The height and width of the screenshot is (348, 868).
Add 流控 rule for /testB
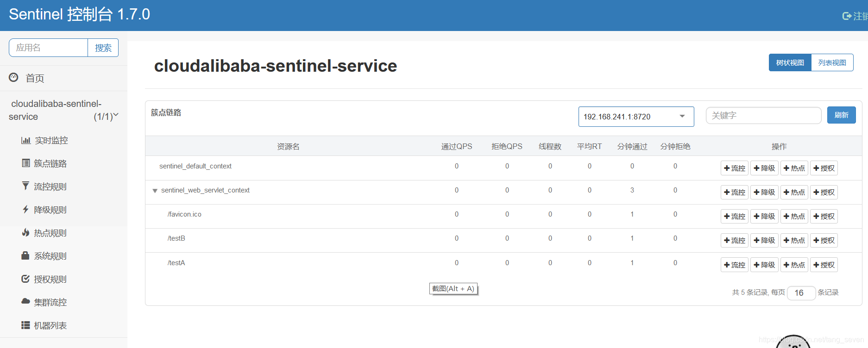click(x=735, y=240)
